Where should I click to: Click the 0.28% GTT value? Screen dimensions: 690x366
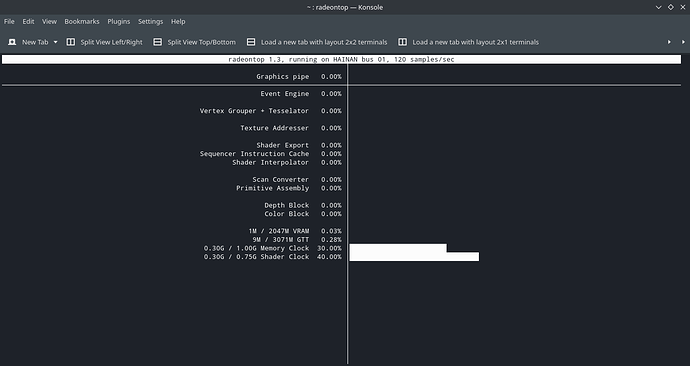click(x=331, y=240)
